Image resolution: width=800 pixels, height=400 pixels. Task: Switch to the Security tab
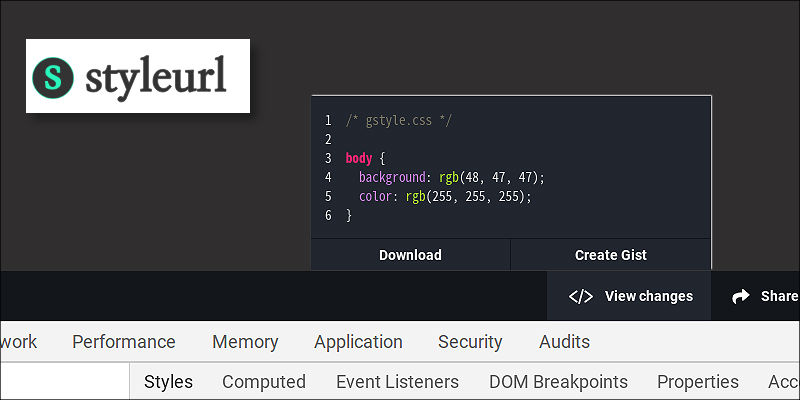470,341
